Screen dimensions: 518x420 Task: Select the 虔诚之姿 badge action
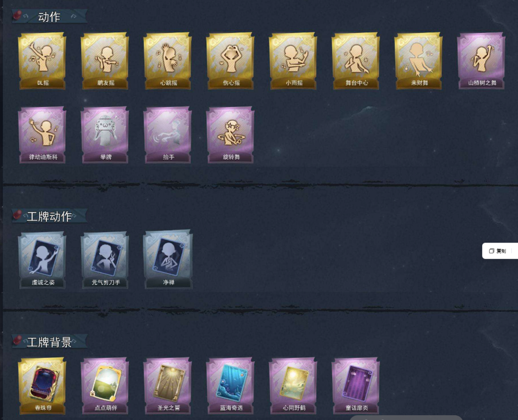click(x=42, y=260)
